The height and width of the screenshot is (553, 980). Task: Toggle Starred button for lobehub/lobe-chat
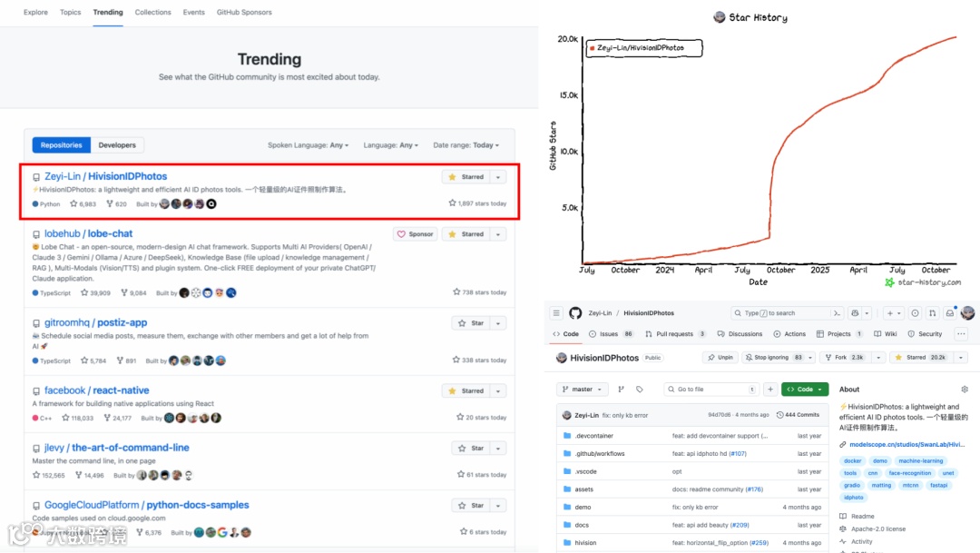click(465, 234)
